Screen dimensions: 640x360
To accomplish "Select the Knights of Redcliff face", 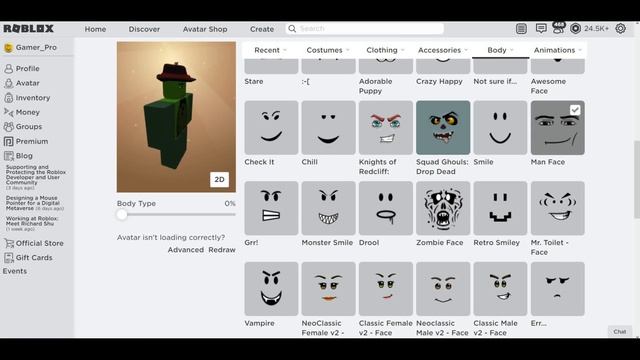I will point(386,128).
